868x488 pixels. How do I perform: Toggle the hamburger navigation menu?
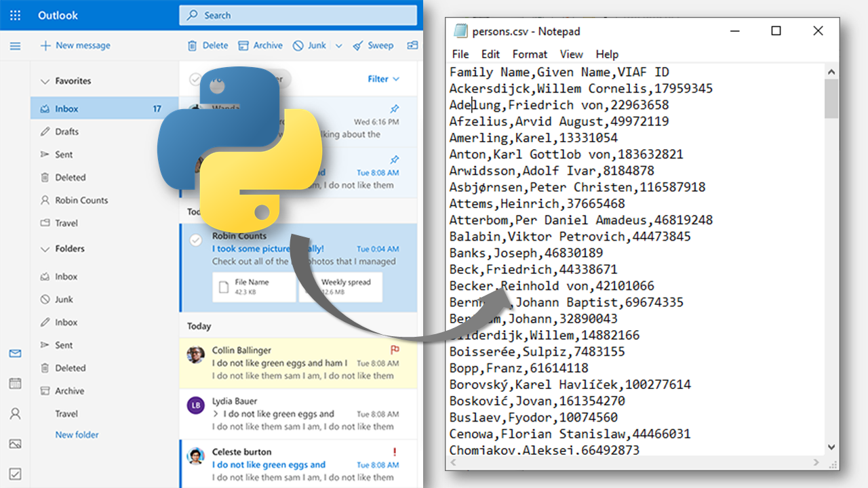(x=15, y=46)
